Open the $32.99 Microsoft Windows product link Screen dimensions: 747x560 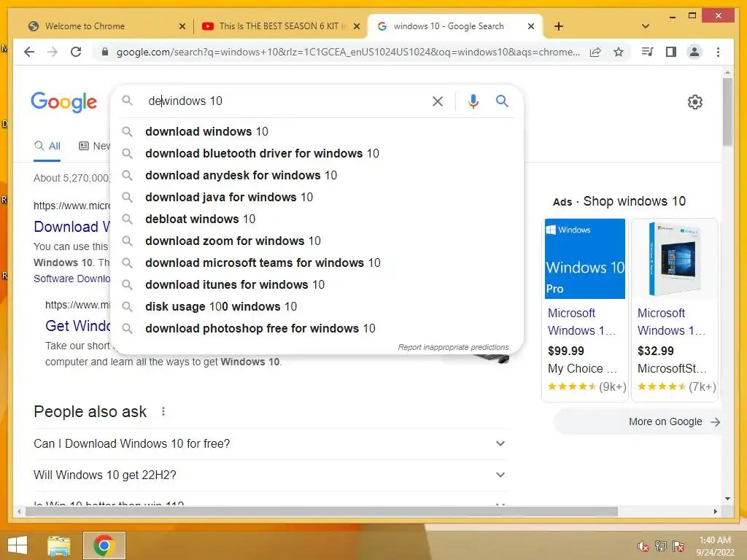tap(671, 322)
